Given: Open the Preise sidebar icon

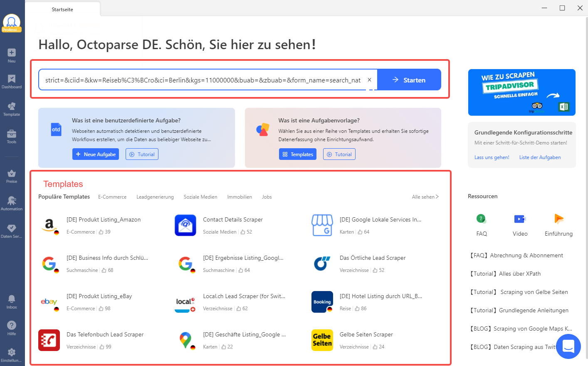Looking at the screenshot, I should tap(12, 173).
